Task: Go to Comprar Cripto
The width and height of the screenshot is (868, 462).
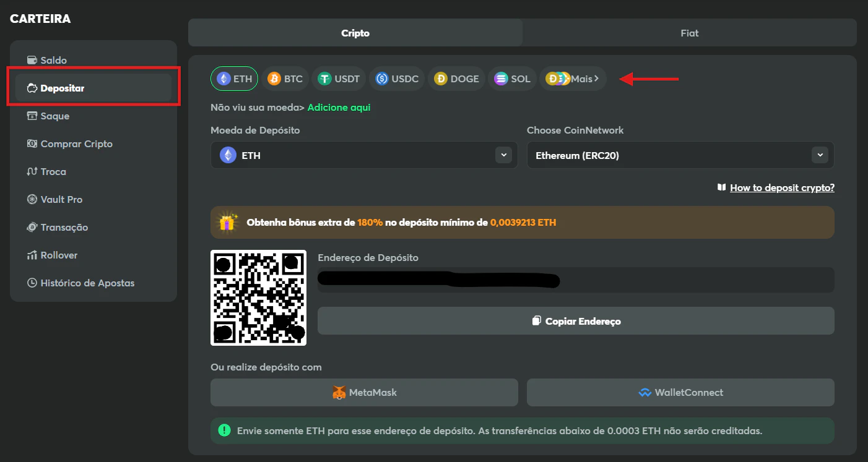Action: point(93,143)
